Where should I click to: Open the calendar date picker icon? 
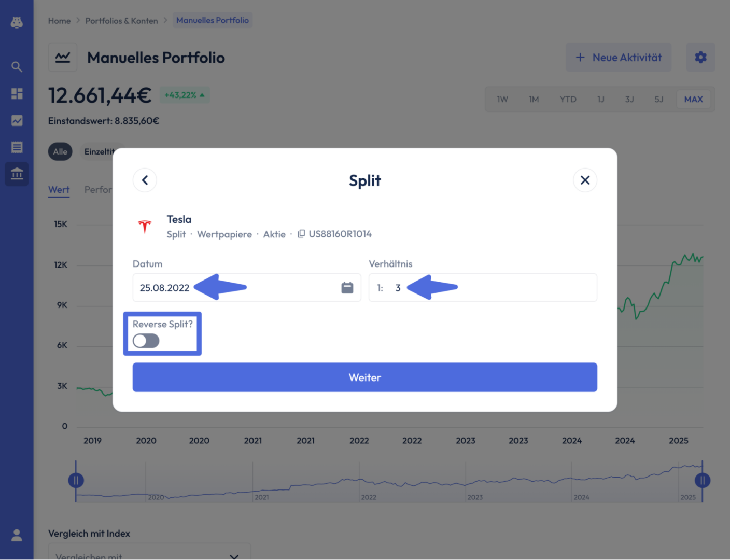pyautogui.click(x=347, y=287)
